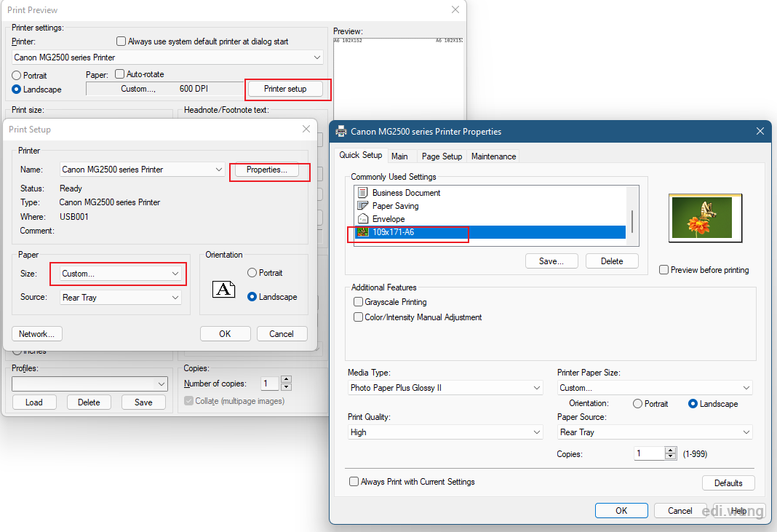Click Save... in Commonly Used Settings
Viewport: 777px width, 532px height.
[x=551, y=261]
